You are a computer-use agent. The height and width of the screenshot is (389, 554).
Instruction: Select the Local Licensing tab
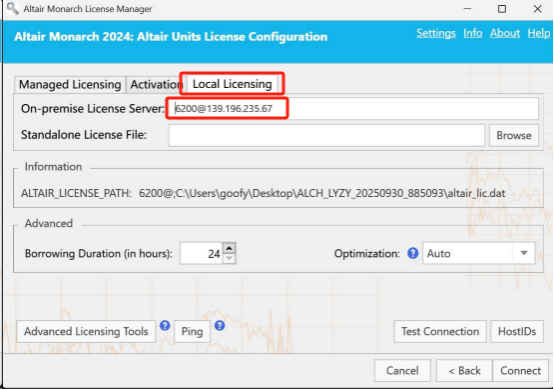click(x=232, y=84)
